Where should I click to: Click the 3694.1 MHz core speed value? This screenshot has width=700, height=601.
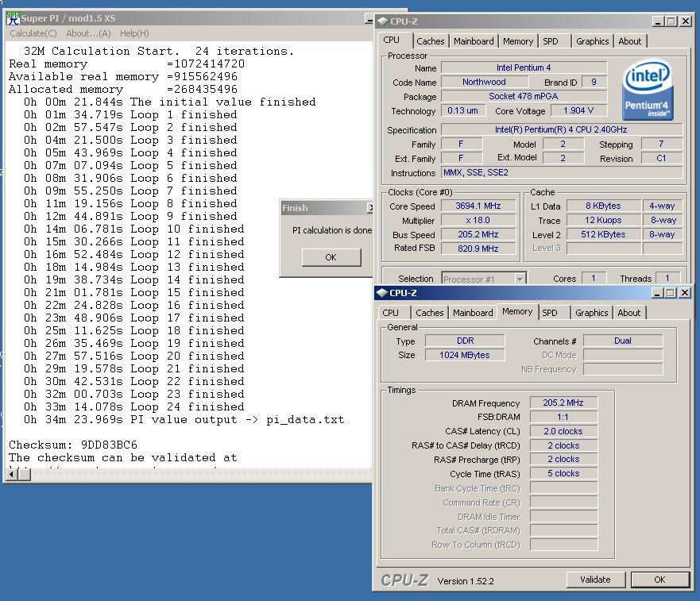pos(478,206)
